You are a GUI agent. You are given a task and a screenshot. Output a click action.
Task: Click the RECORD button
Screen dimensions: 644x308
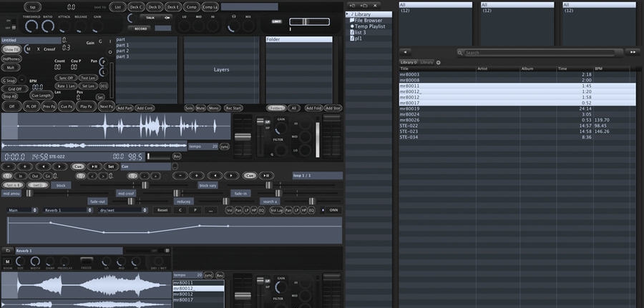tap(140, 29)
